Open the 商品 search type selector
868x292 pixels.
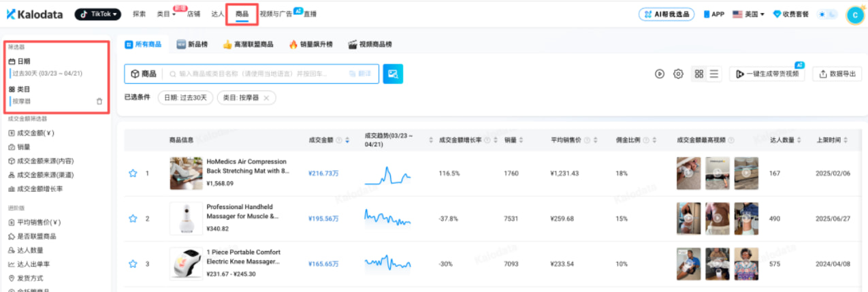(144, 74)
